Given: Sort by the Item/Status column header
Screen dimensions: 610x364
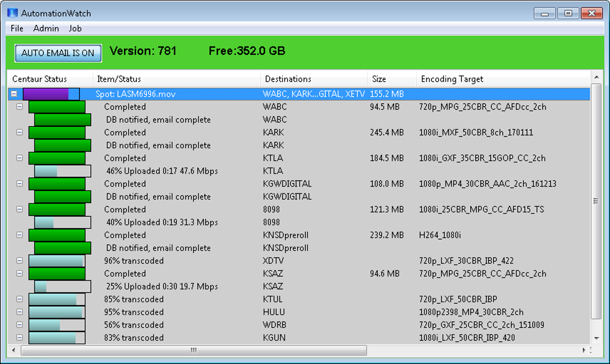Looking at the screenshot, I should tap(177, 79).
